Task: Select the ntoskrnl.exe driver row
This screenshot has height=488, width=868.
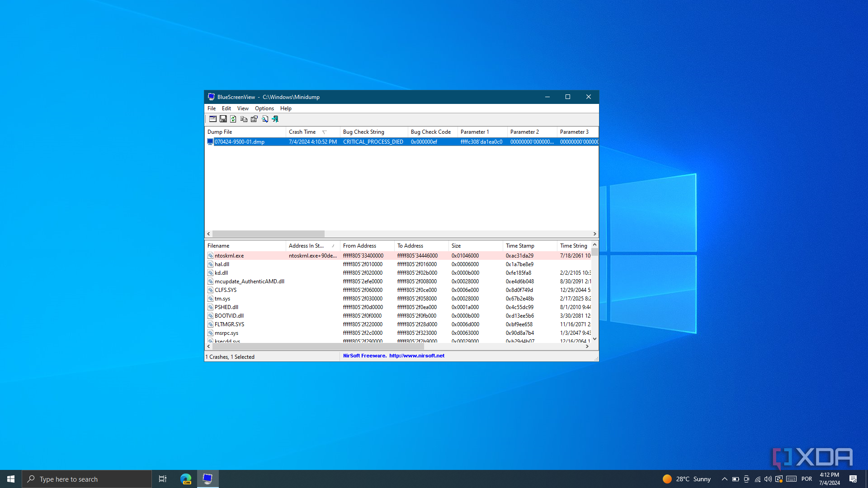Action: pos(229,256)
